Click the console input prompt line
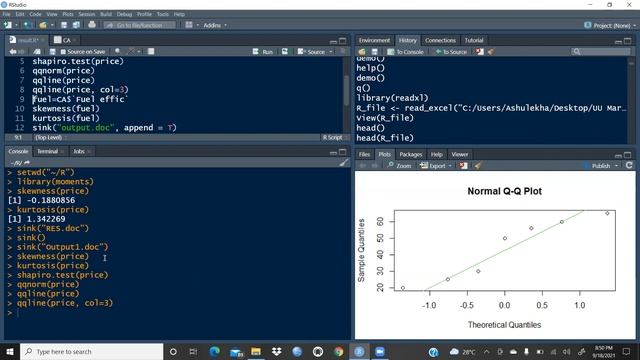The height and width of the screenshot is (360, 640). pyautogui.click(x=178, y=313)
